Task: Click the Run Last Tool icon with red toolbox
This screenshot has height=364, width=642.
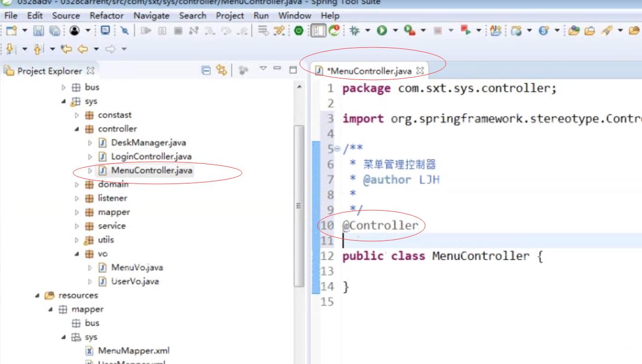Action: coord(409,31)
